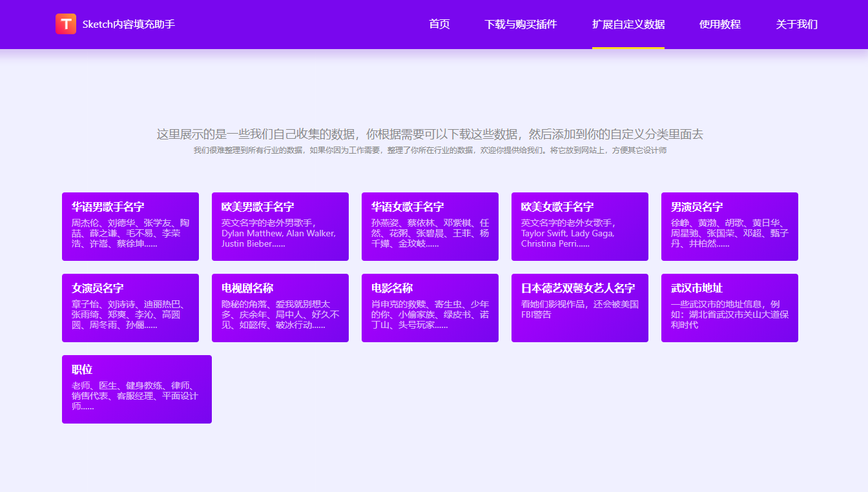Choose the 电影名称 card
The height and width of the screenshot is (492, 868).
tap(430, 308)
